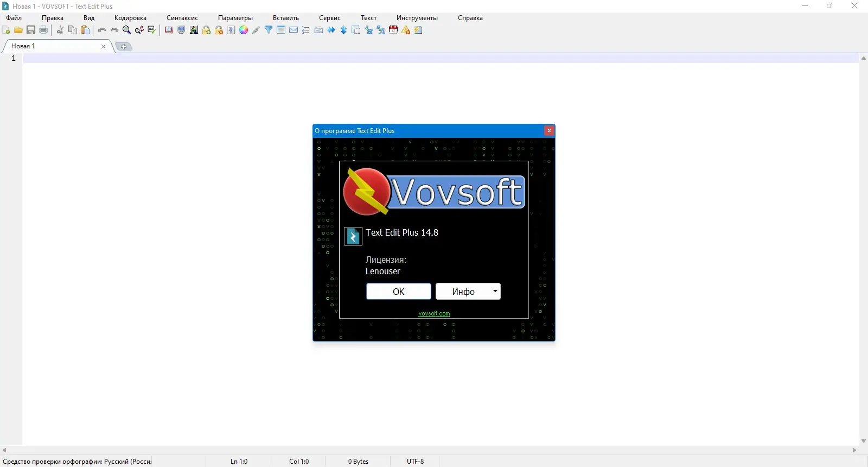Open the Кодировка menu

click(x=130, y=18)
